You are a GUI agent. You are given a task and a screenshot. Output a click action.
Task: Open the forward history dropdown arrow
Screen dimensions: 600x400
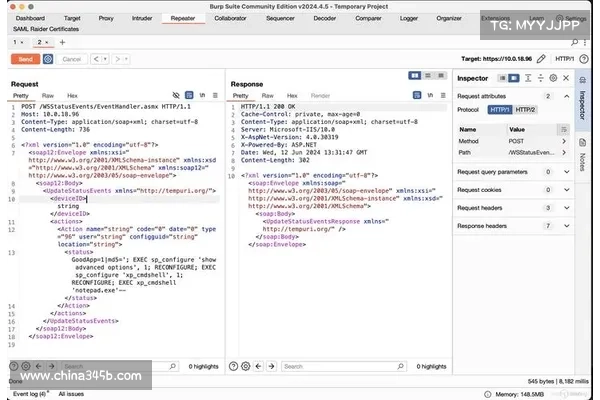point(126,59)
